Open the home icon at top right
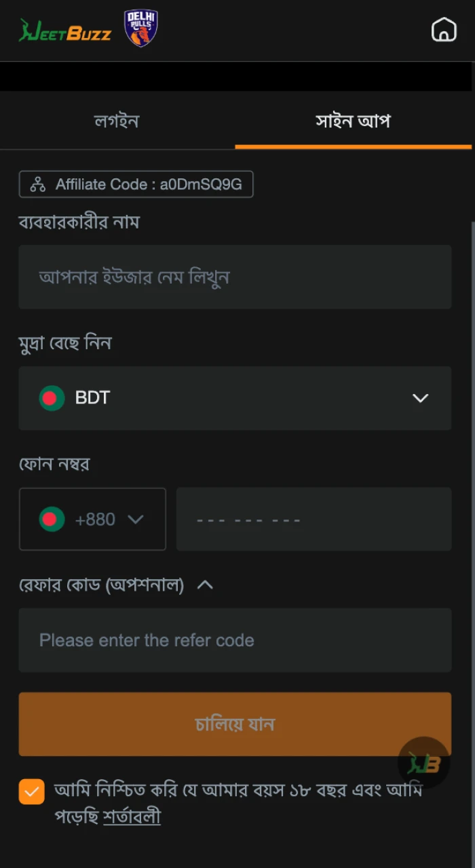Image resolution: width=475 pixels, height=868 pixels. coord(444,30)
